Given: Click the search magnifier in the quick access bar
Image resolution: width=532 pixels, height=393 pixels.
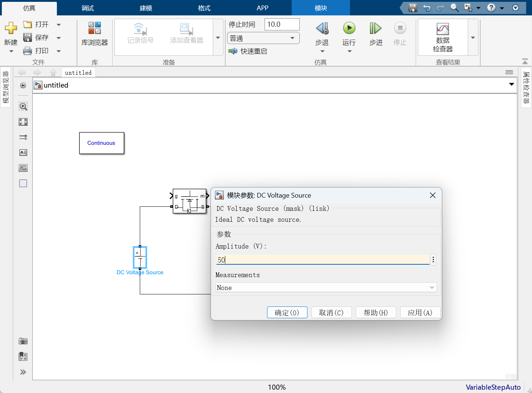Looking at the screenshot, I should click(x=454, y=8).
